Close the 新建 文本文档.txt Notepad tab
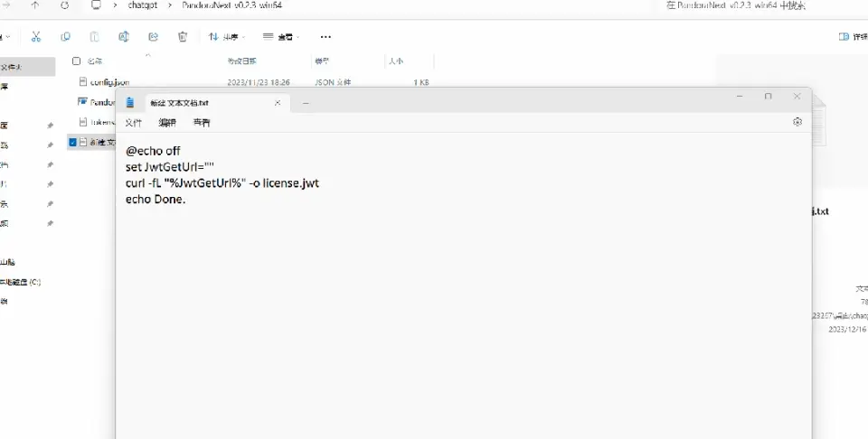This screenshot has width=868, height=439. click(x=278, y=103)
